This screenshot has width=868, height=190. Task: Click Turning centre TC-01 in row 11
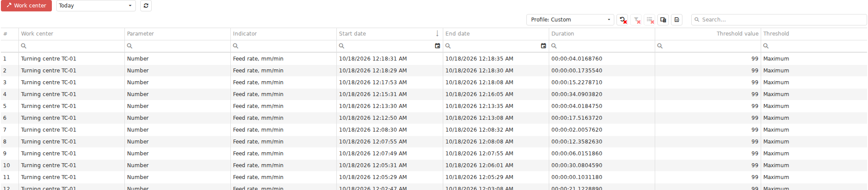[x=48, y=177]
